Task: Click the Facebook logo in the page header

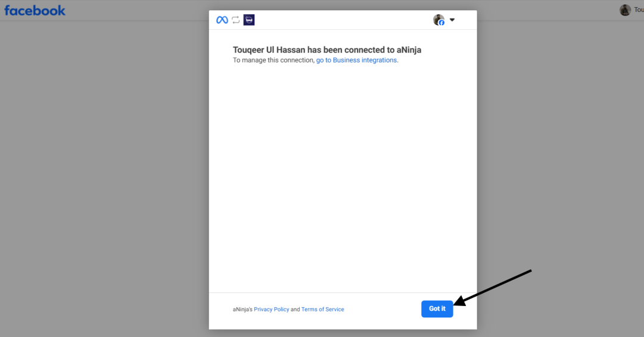Action: [35, 10]
